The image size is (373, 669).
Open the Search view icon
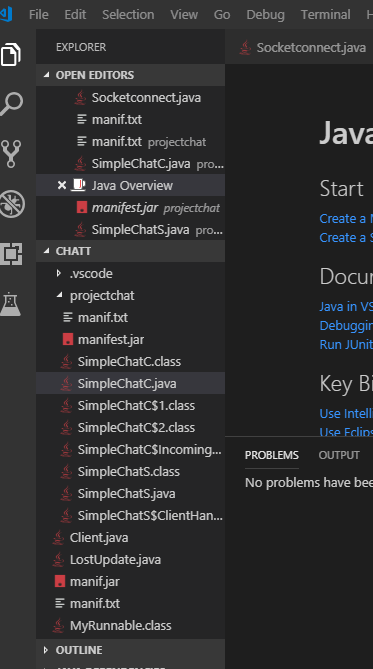tap(11, 104)
